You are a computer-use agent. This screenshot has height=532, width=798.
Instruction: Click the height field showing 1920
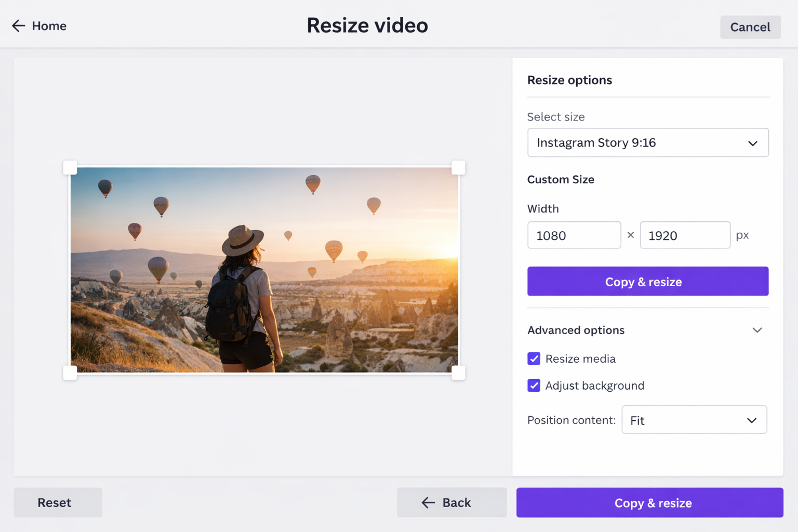pos(685,235)
